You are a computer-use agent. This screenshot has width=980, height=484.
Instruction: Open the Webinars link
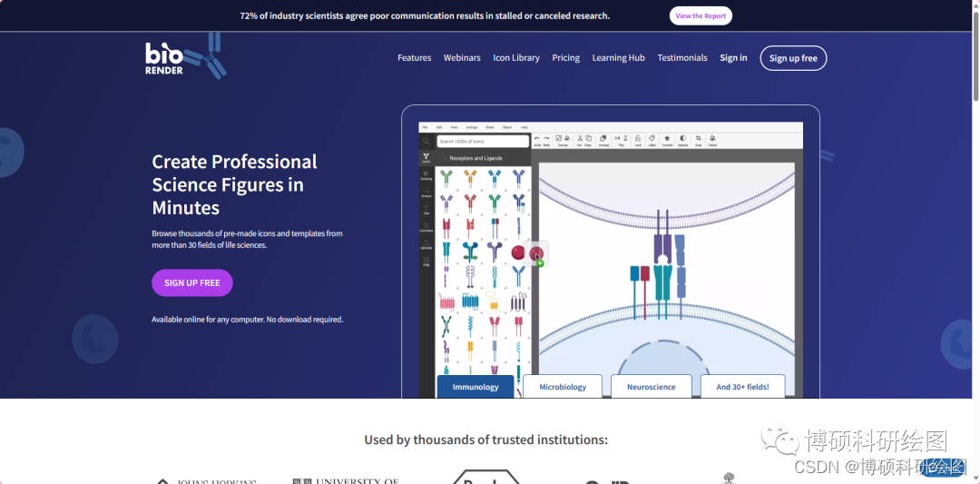[x=462, y=57]
